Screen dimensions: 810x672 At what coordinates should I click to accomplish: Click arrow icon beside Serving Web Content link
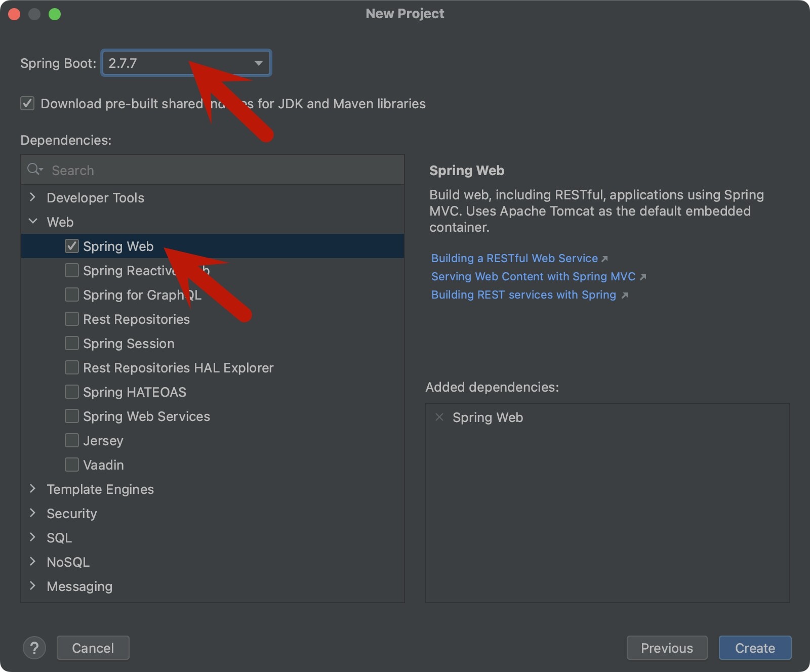(x=643, y=277)
